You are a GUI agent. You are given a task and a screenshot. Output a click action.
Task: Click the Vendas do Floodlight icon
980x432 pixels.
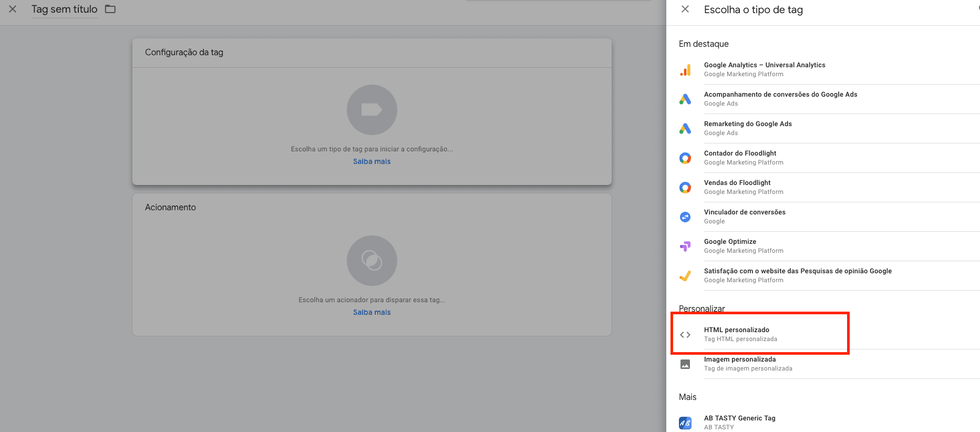pos(685,188)
